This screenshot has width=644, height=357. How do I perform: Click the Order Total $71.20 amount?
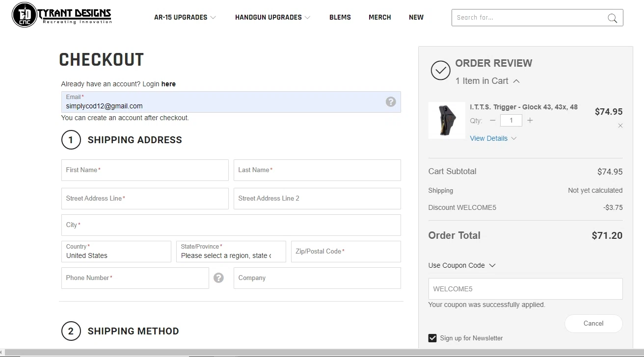pos(607,235)
